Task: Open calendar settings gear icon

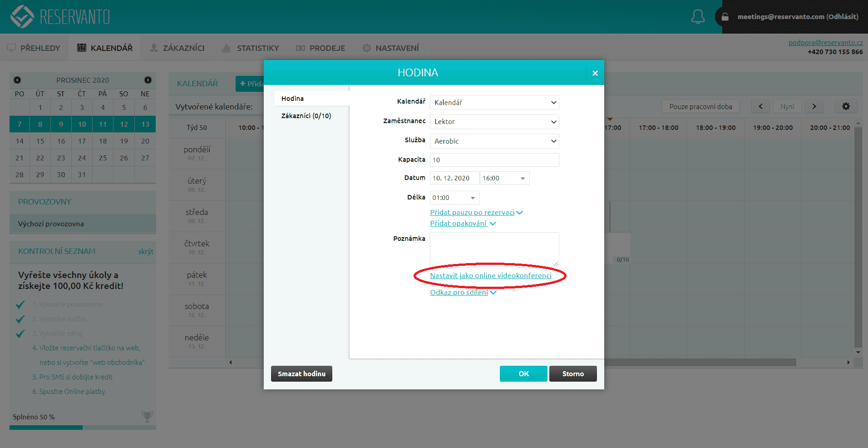Action: [846, 106]
